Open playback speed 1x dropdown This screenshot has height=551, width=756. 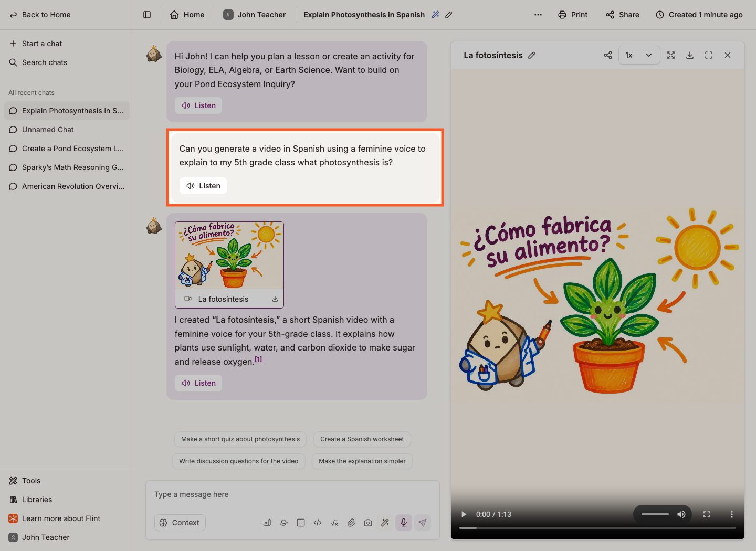point(639,55)
